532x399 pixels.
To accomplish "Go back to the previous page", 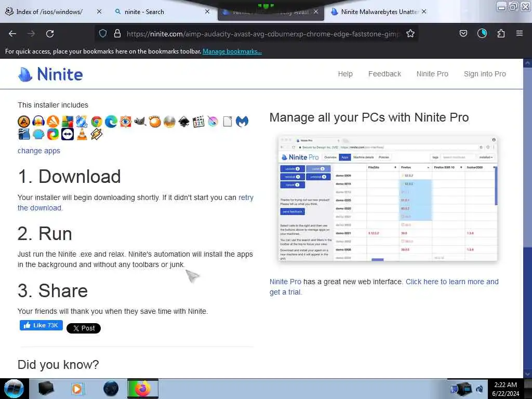I will tap(12, 34).
